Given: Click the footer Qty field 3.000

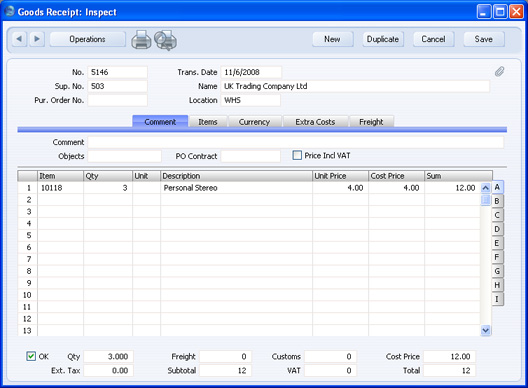Looking at the screenshot, I should click(x=108, y=356).
